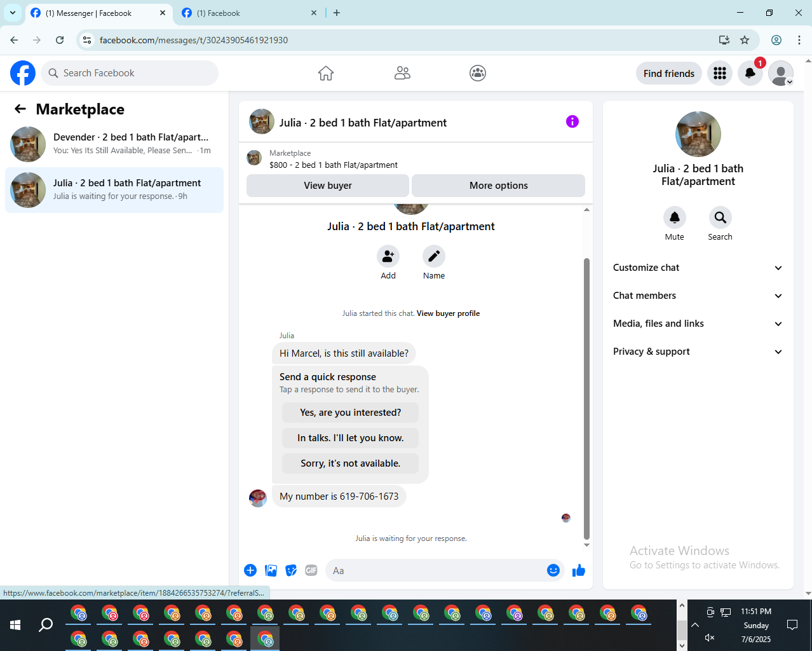Choose a GIF icon
The height and width of the screenshot is (651, 812).
(x=311, y=570)
